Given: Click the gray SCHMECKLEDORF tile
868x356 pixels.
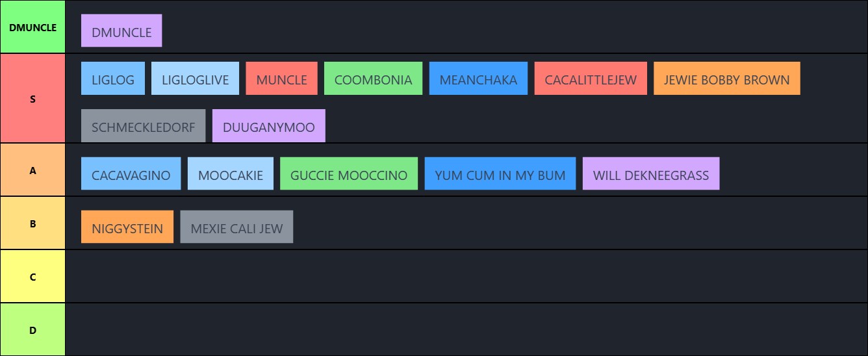Looking at the screenshot, I should coord(143,126).
